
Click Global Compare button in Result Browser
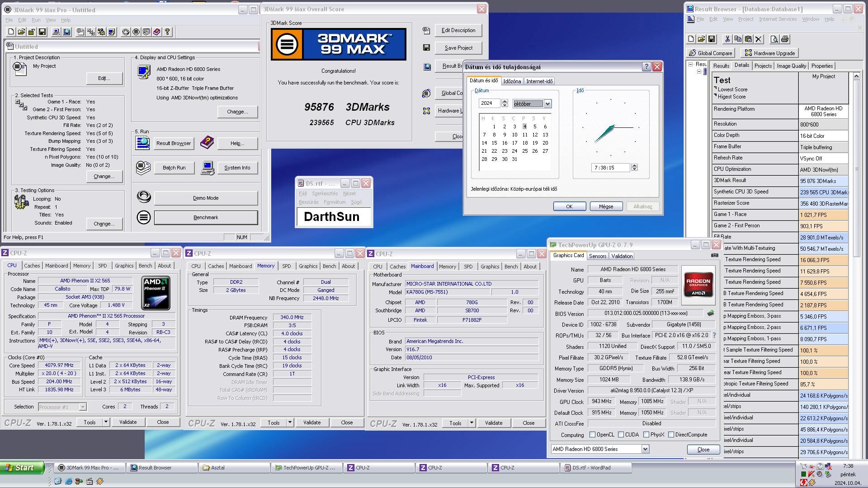click(710, 53)
